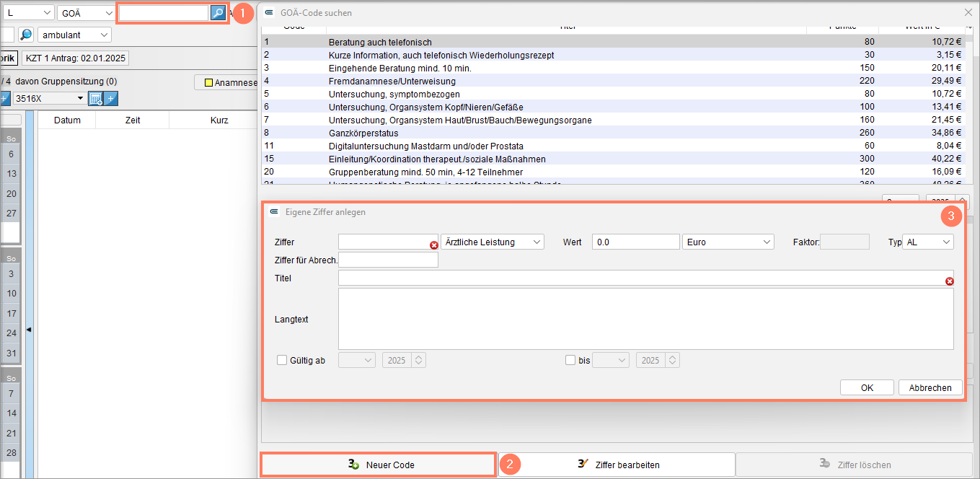Open the month dropdown next to Gültig ab
This screenshot has height=479, width=980.
coord(357,360)
